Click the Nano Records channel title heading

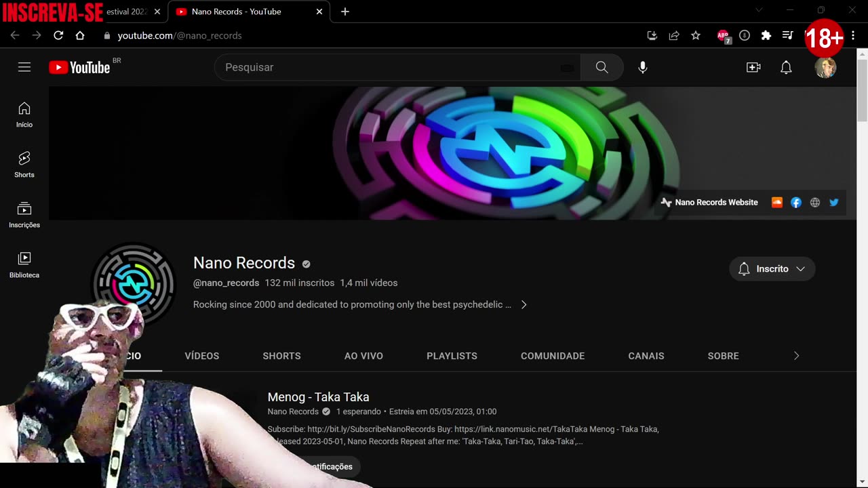(x=244, y=263)
